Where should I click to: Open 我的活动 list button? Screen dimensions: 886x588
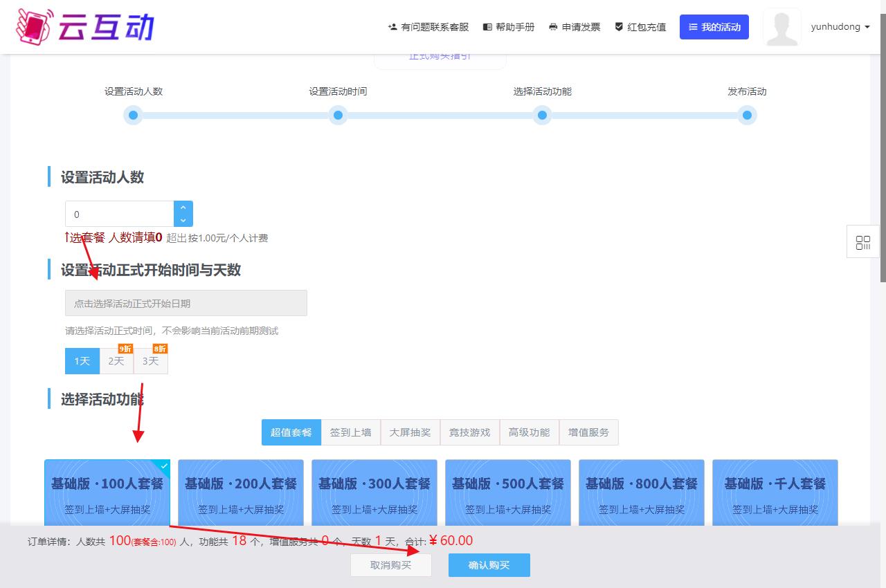coord(714,27)
